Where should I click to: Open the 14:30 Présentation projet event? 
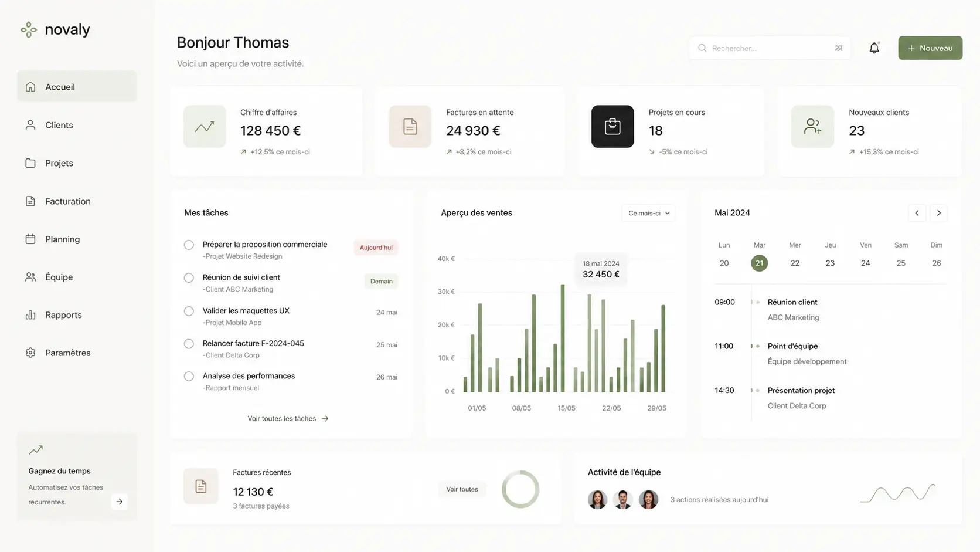831,398
